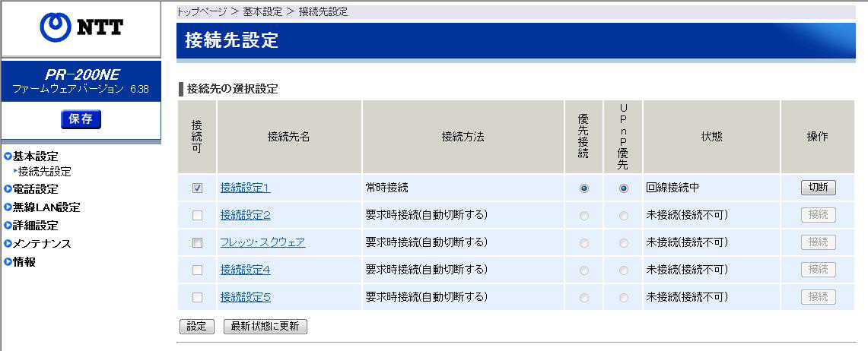The width and height of the screenshot is (868, 351).
Task: Open the メンテナンス menu
Action: tap(41, 244)
